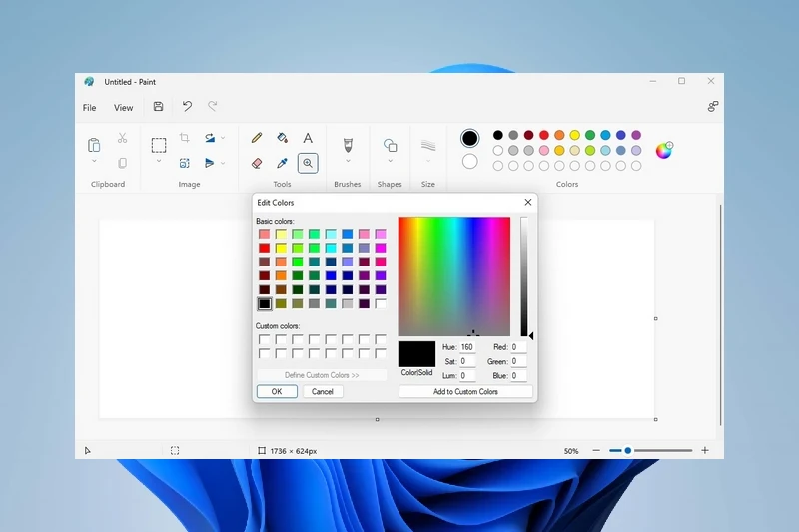The height and width of the screenshot is (532, 799).
Task: Select the Fill bucket tool
Action: [x=282, y=138]
